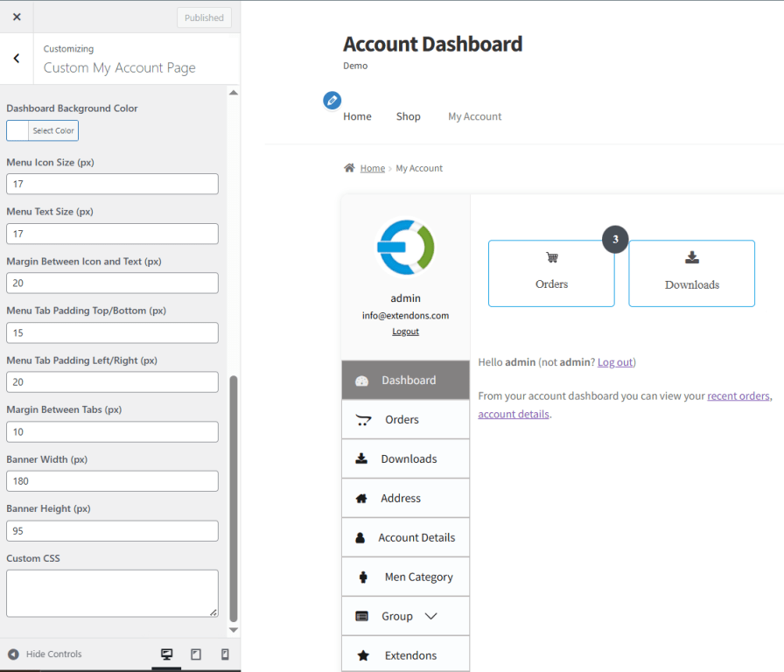Click inside the Custom CSS text box

(x=112, y=592)
